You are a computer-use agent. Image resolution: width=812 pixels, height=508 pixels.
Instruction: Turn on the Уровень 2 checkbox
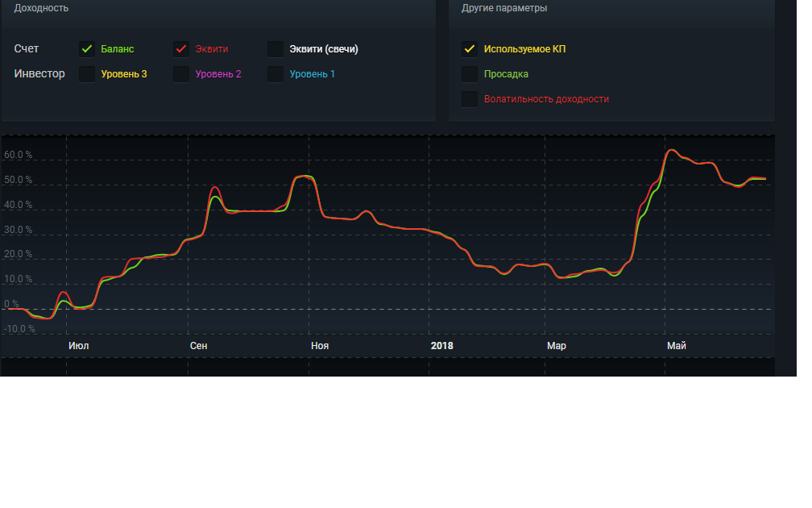coord(181,74)
